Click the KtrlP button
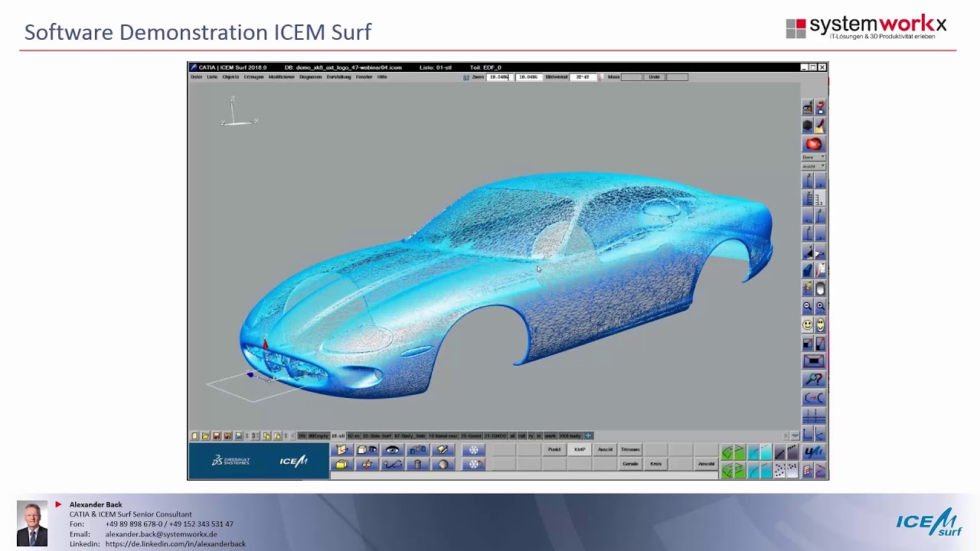 580,449
